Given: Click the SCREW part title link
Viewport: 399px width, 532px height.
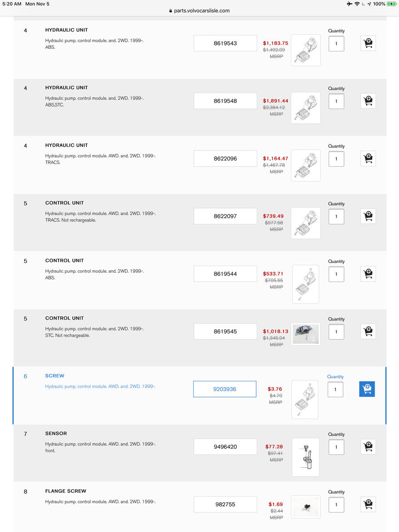Looking at the screenshot, I should click(55, 376).
